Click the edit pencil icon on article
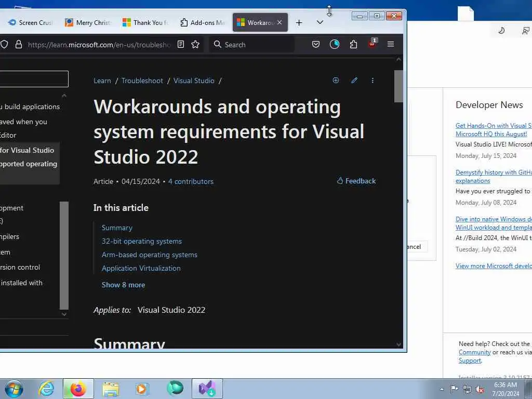This screenshot has height=399, width=532. pyautogui.click(x=354, y=81)
